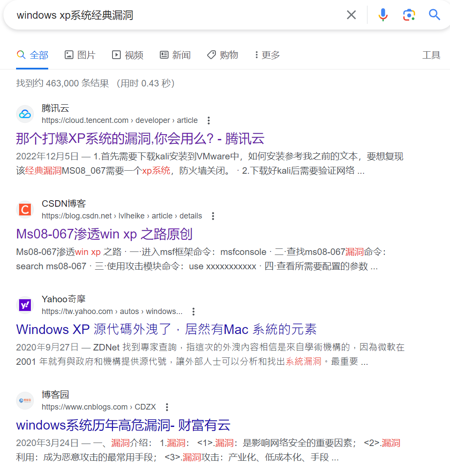Open more options for the CSDN博客 result
Image resolution: width=450 pixels, height=476 pixels.
[x=213, y=216]
